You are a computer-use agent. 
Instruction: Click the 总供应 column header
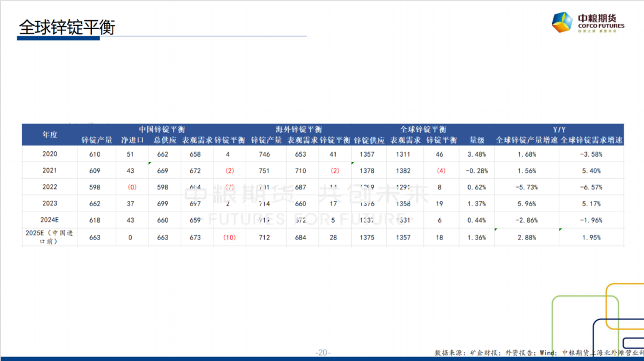point(165,140)
